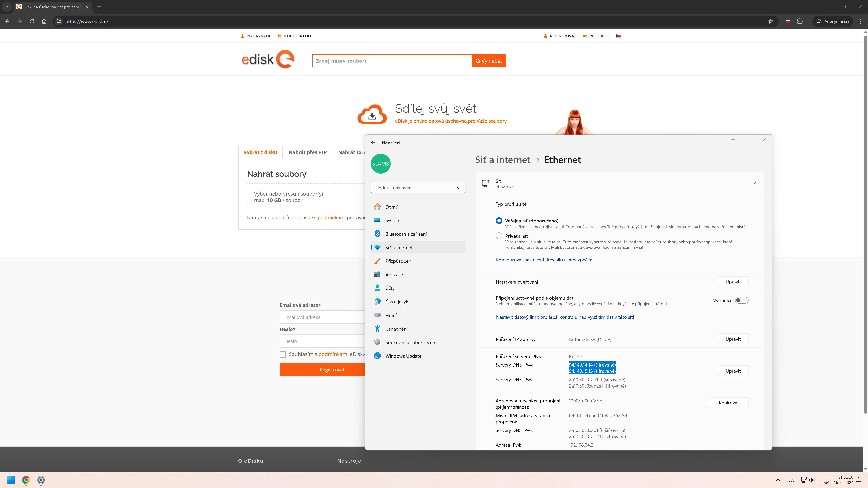
Task: Open Windows Update from the settings sidebar
Action: click(x=403, y=356)
